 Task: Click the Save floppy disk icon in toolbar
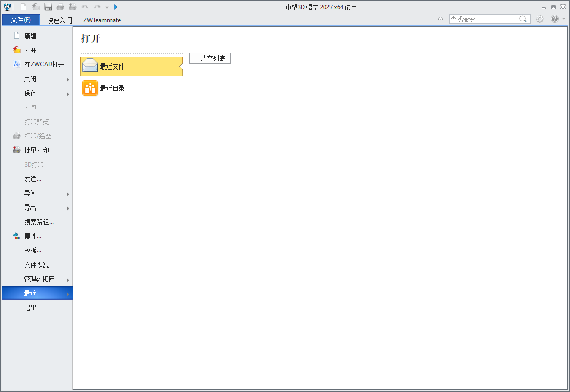tap(48, 7)
